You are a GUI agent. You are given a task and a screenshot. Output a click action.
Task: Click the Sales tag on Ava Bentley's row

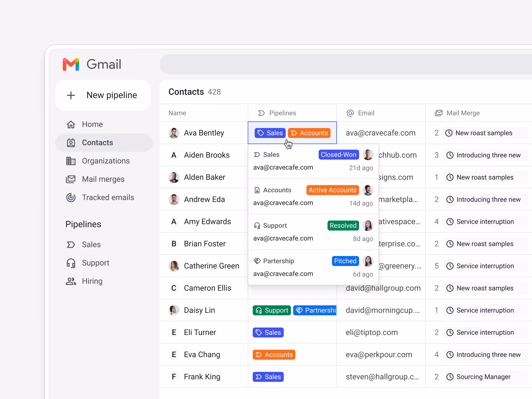pyautogui.click(x=270, y=133)
